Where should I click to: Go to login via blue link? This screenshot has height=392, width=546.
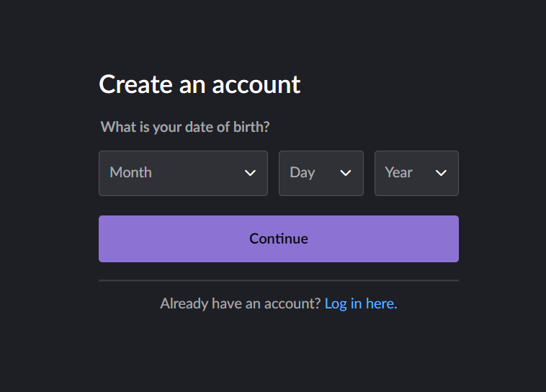(x=360, y=303)
